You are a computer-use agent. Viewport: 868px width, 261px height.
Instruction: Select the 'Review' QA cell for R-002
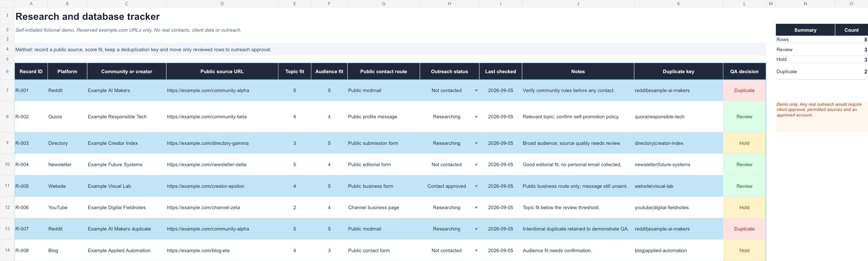click(x=744, y=117)
